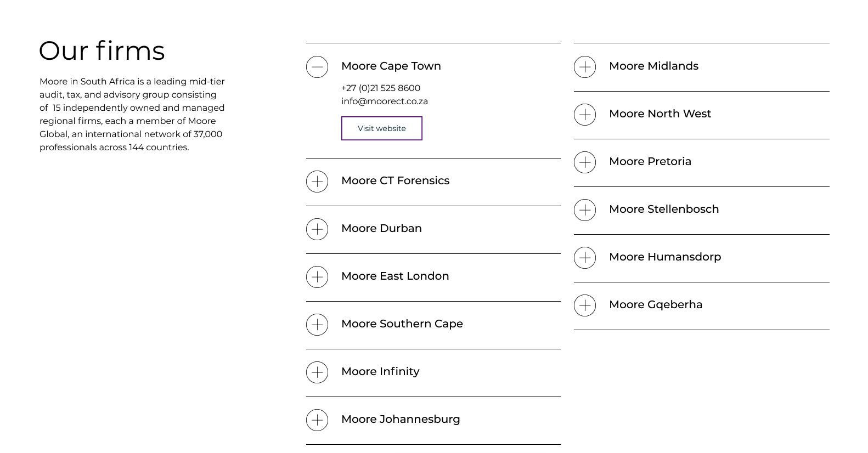Click the +27 (0)21 525 8600 phone number
This screenshot has height=453, width=868.
(380, 88)
